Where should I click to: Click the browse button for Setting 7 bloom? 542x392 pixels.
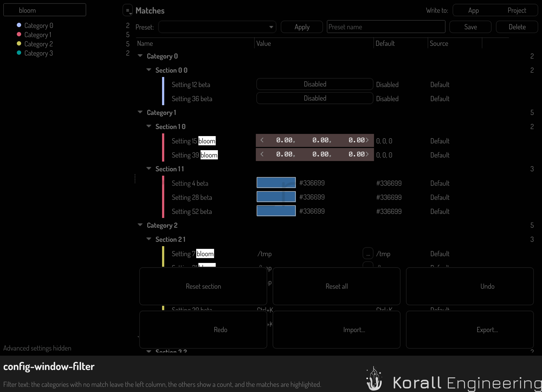(368, 254)
